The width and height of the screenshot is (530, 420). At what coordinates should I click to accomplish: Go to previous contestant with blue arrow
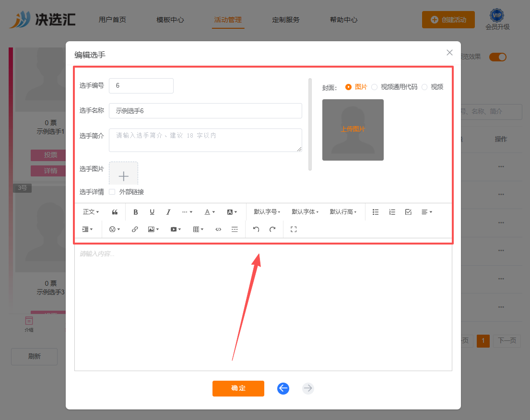(283, 388)
